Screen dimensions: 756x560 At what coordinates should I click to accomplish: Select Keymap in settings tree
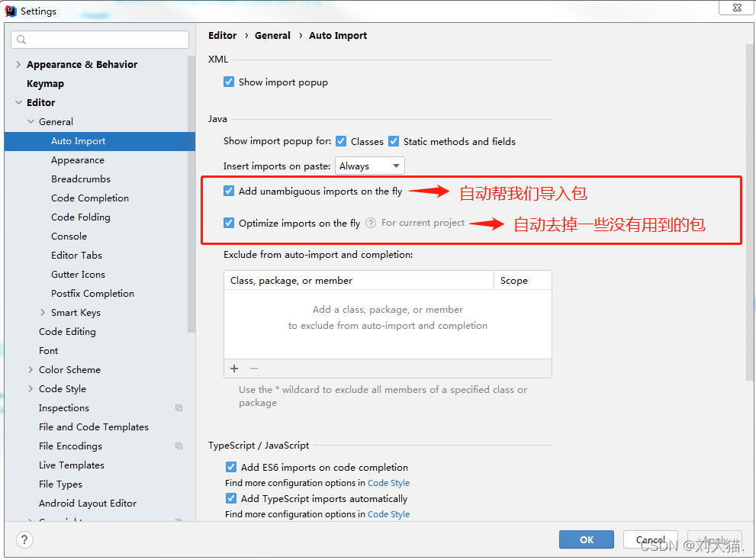pos(45,83)
